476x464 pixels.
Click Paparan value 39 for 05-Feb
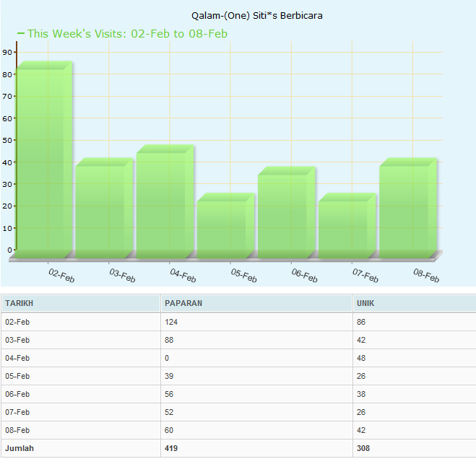[169, 376]
